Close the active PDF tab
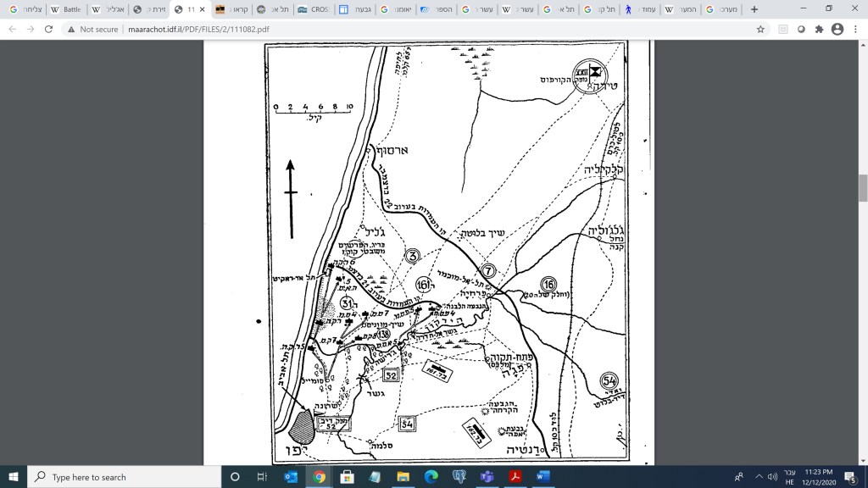The image size is (868, 488). pos(202,9)
